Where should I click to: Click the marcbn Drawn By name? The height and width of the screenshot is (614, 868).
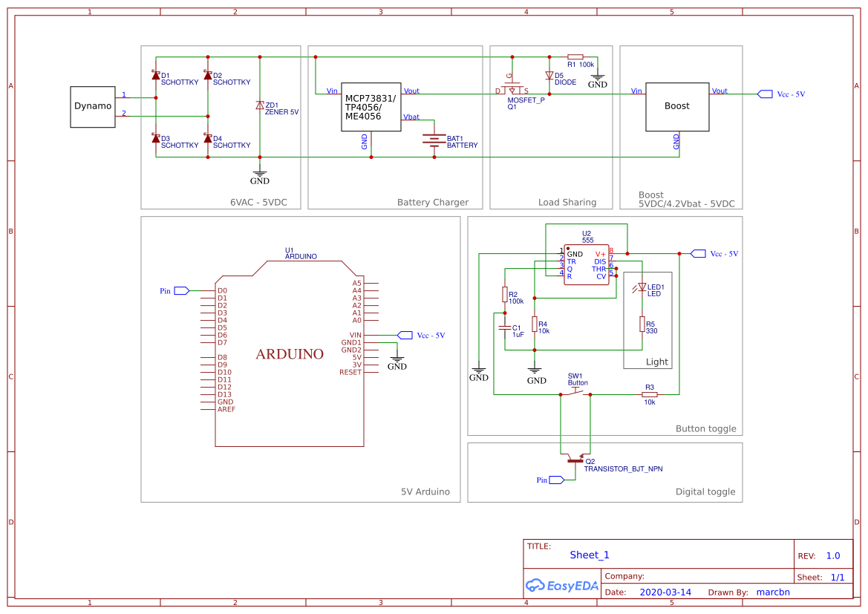pyautogui.click(x=772, y=592)
